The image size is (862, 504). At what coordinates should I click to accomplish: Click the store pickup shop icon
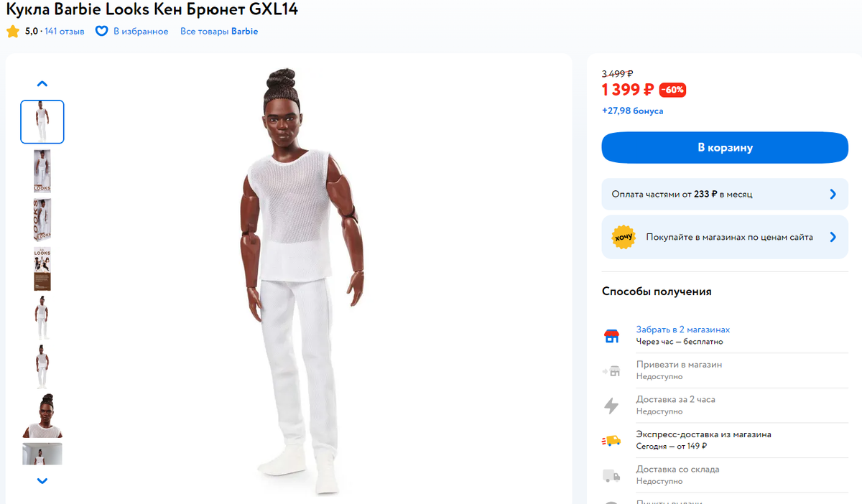coord(611,336)
